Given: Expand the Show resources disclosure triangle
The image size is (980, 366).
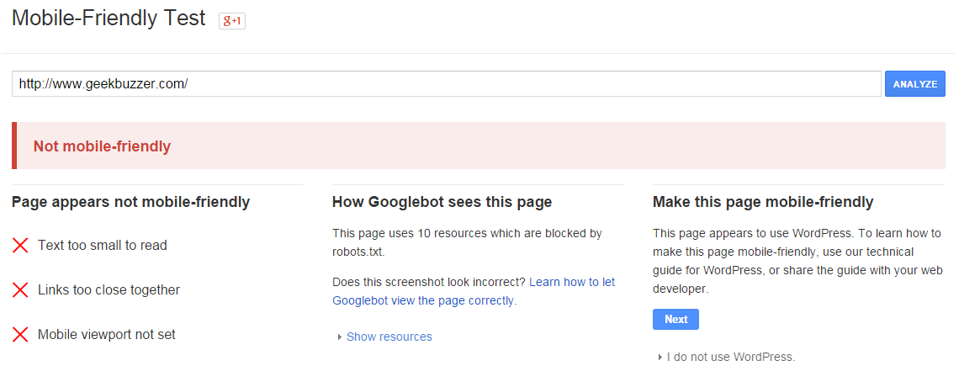Looking at the screenshot, I should [x=339, y=337].
